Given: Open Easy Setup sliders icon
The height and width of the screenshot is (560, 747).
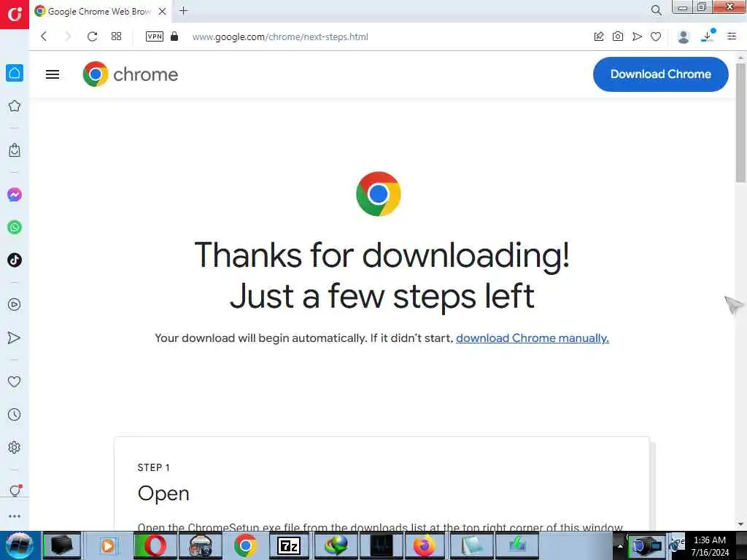Looking at the screenshot, I should coord(732,36).
